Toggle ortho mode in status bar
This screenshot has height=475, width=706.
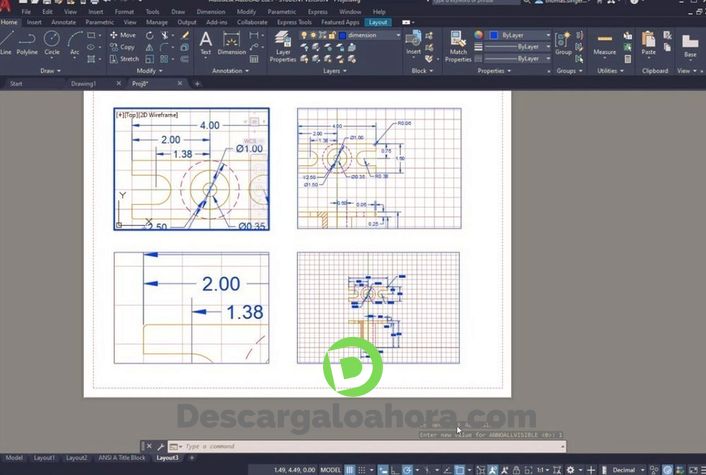(395, 470)
